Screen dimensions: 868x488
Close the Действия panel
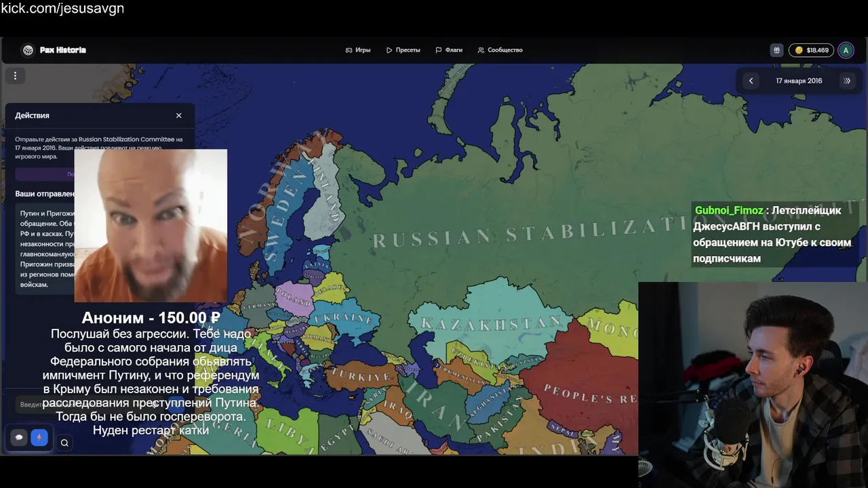(179, 115)
